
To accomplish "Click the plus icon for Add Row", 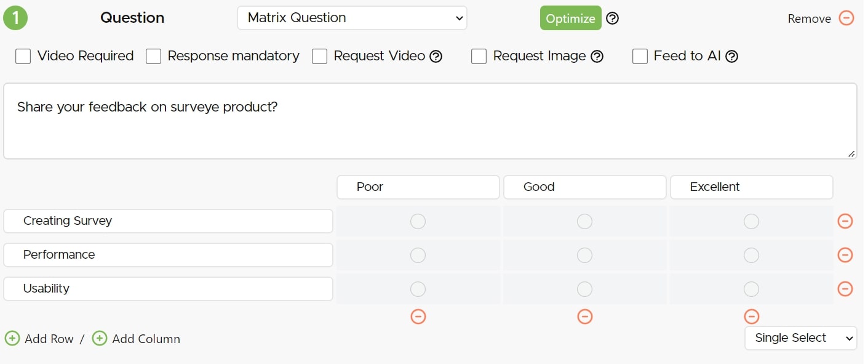I will 12,339.
